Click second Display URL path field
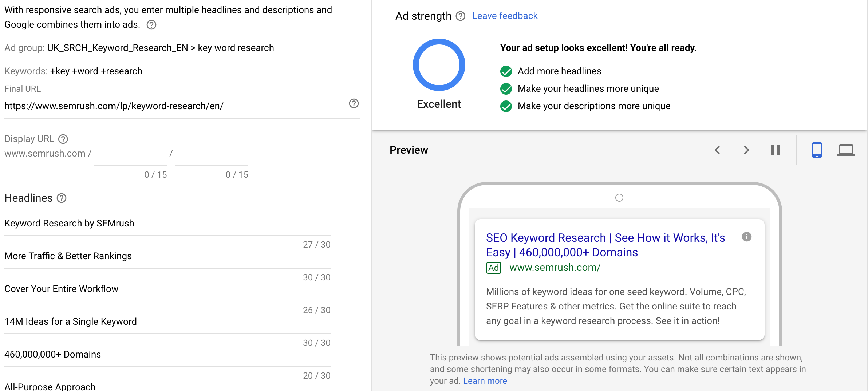The width and height of the screenshot is (868, 391). 212,154
